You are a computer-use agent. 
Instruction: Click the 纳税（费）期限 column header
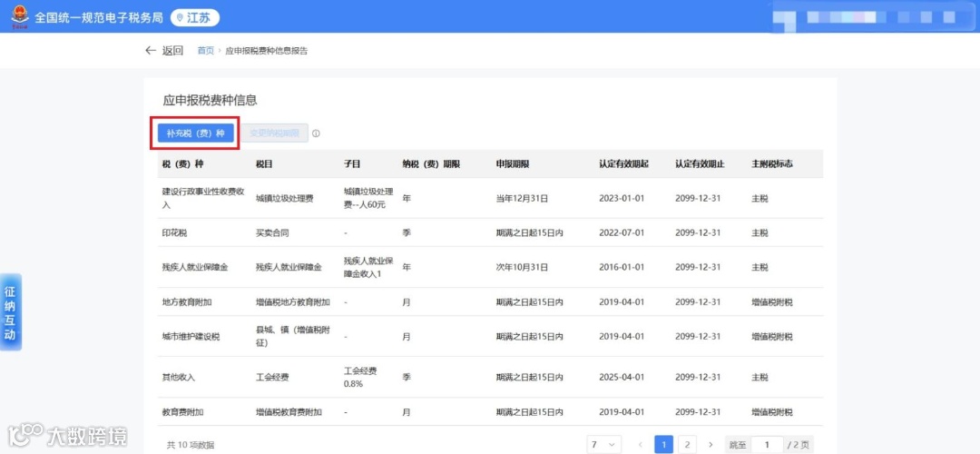(431, 163)
